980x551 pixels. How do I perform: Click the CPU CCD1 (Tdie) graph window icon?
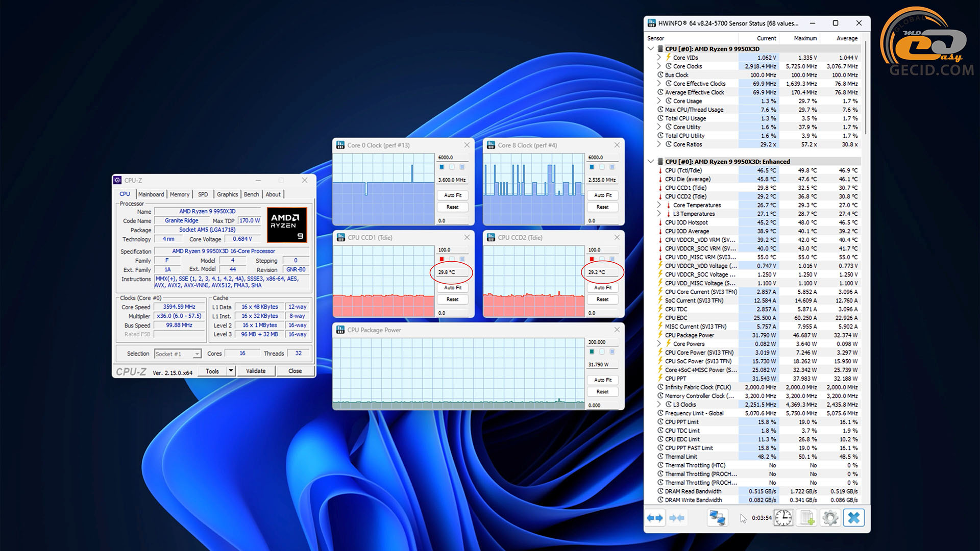(x=340, y=238)
